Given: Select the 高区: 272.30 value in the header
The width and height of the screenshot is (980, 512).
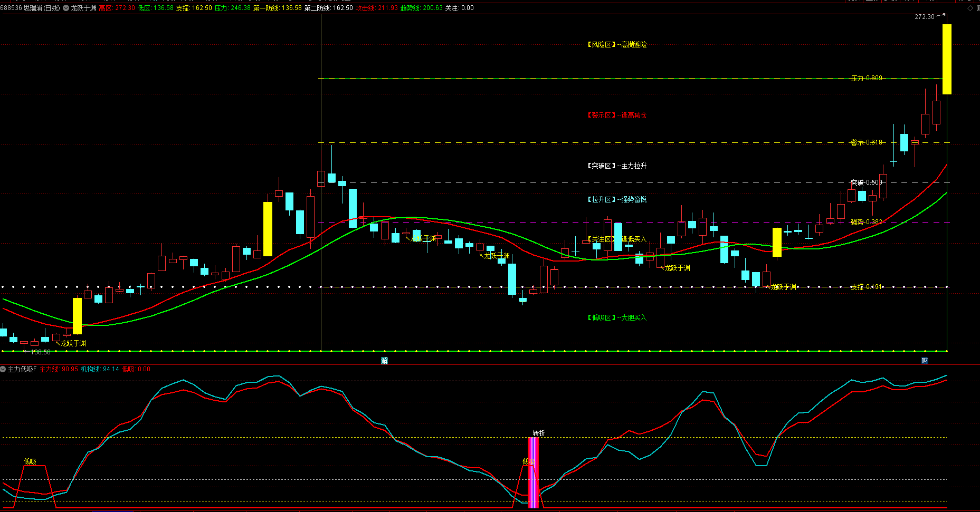Looking at the screenshot, I should [x=117, y=8].
